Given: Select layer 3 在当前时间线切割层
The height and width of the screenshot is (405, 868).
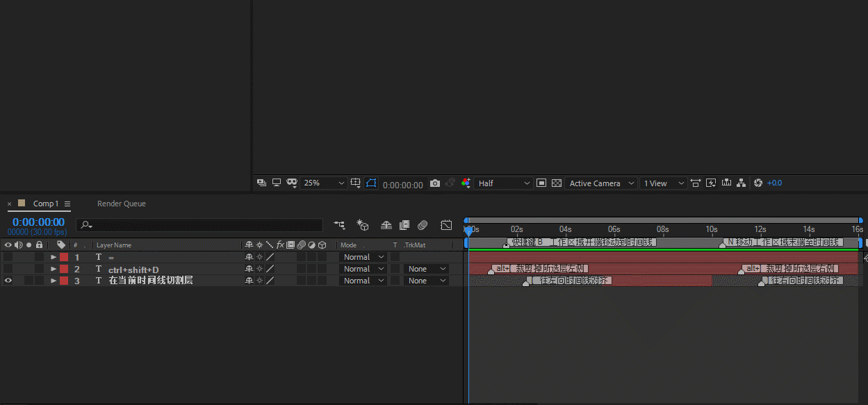Looking at the screenshot, I should coord(151,281).
